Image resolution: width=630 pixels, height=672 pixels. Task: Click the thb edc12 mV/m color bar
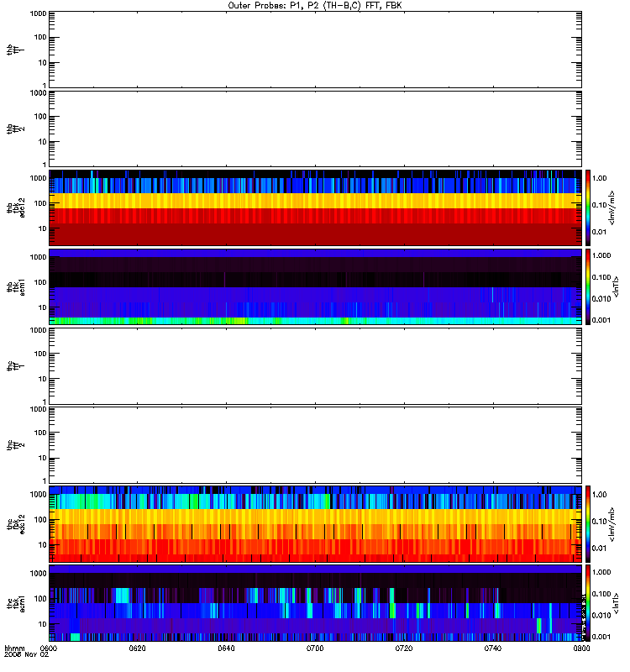coord(588,207)
